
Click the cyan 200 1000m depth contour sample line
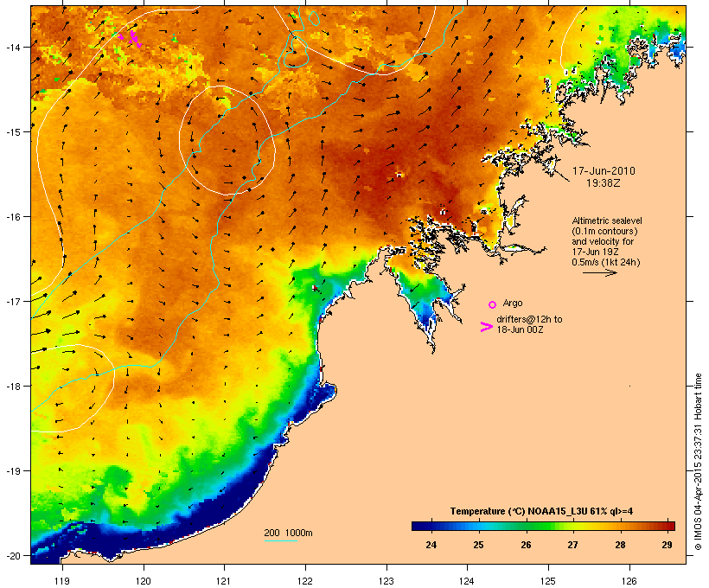[281, 540]
